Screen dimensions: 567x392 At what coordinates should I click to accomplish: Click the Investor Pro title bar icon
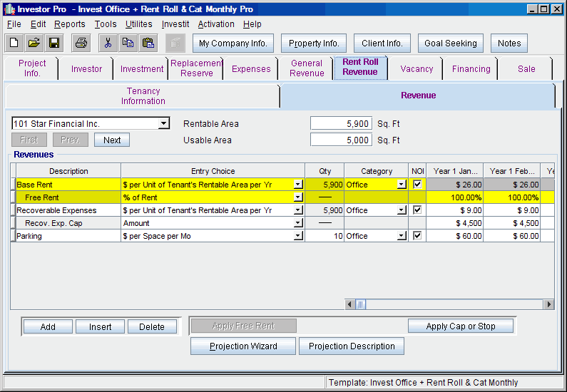coord(10,9)
